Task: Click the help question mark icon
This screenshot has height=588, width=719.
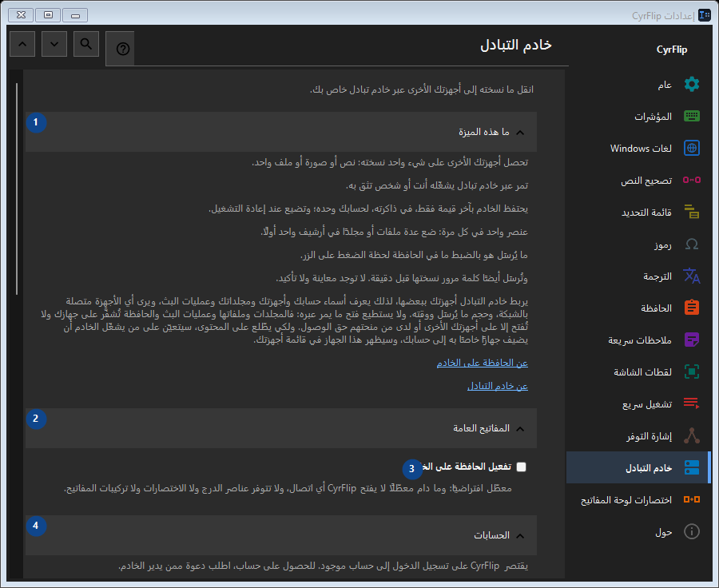Action: click(123, 49)
